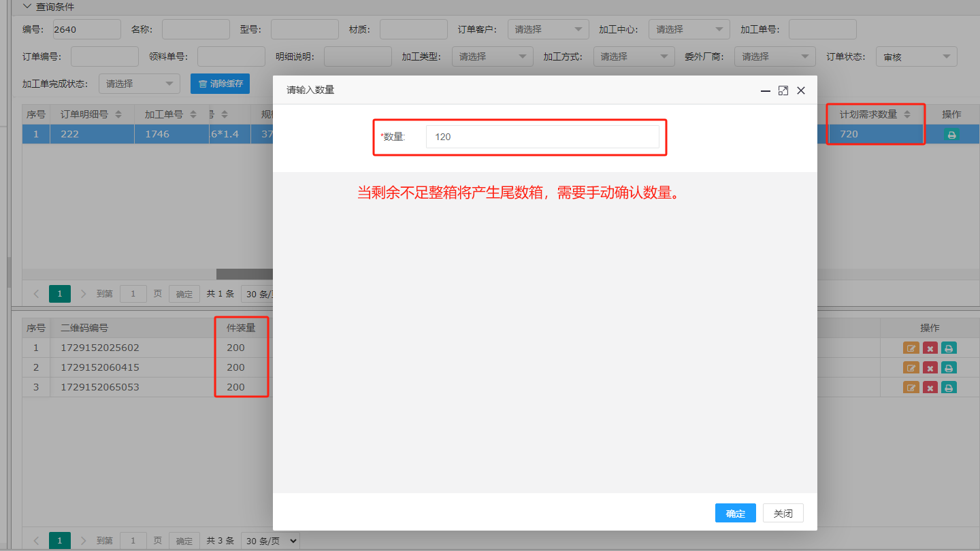Minimize the 请输入数量 dialog
Viewport: 980px width, 551px height.
(766, 90)
